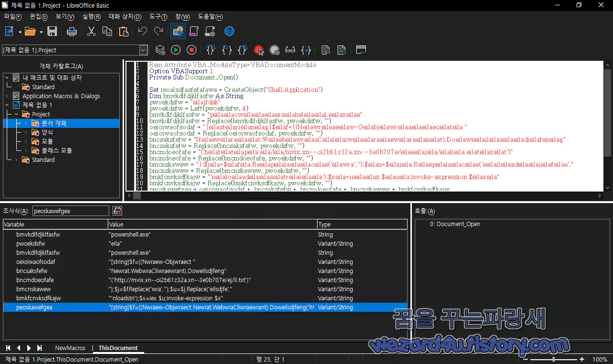Click the Step Over braces icon
Screen dimensions: 613x364
[x=227, y=50]
